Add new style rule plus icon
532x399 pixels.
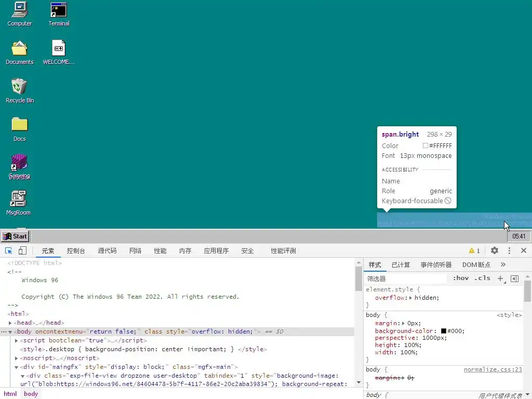coord(500,278)
